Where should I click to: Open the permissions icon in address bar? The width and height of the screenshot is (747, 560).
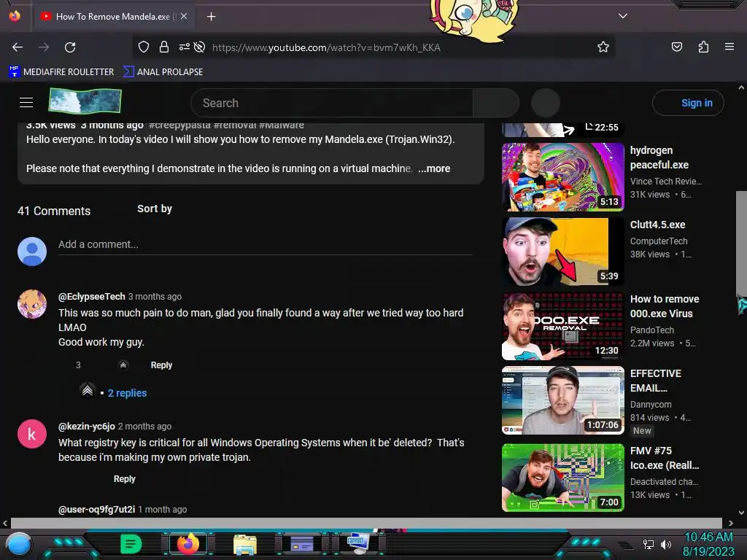184,47
